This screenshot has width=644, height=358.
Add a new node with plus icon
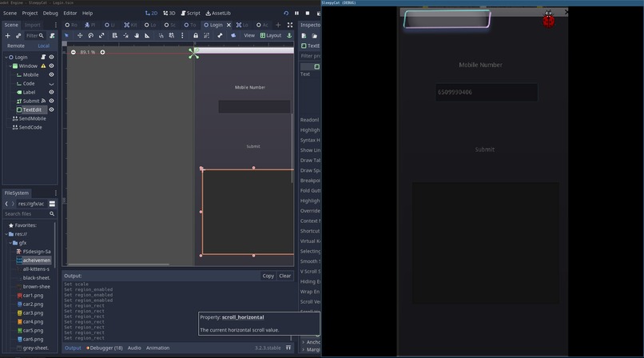pos(7,36)
